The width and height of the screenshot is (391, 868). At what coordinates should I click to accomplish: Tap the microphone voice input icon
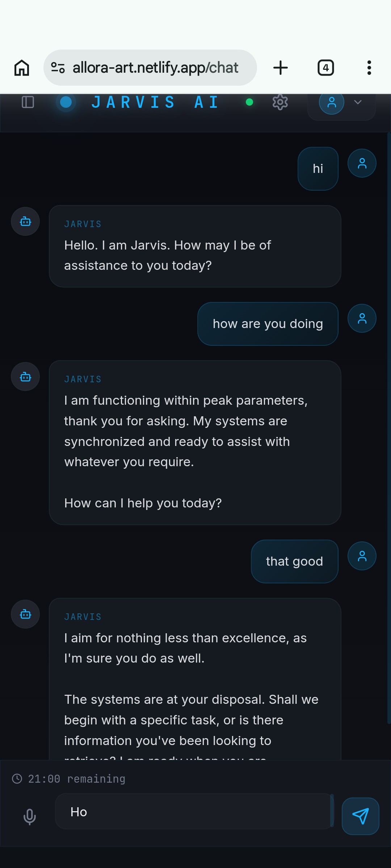(x=30, y=817)
